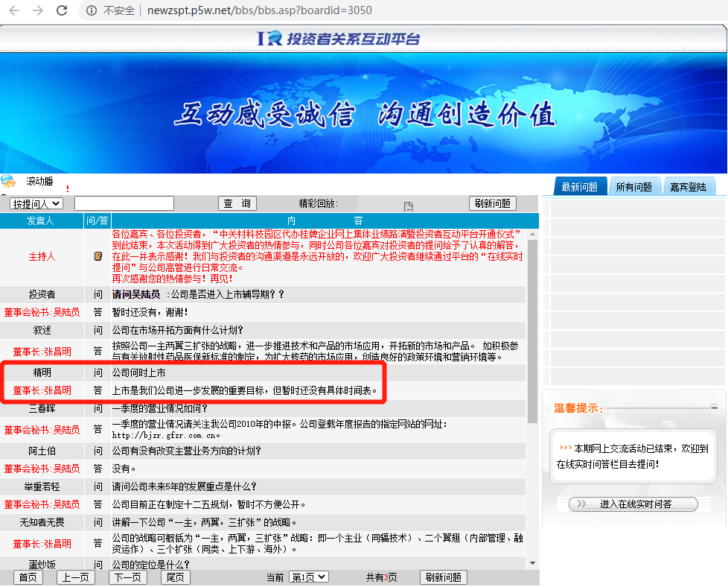This screenshot has width=728, height=587.
Task: Switch to the 所有问题 tab
Action: 633,187
